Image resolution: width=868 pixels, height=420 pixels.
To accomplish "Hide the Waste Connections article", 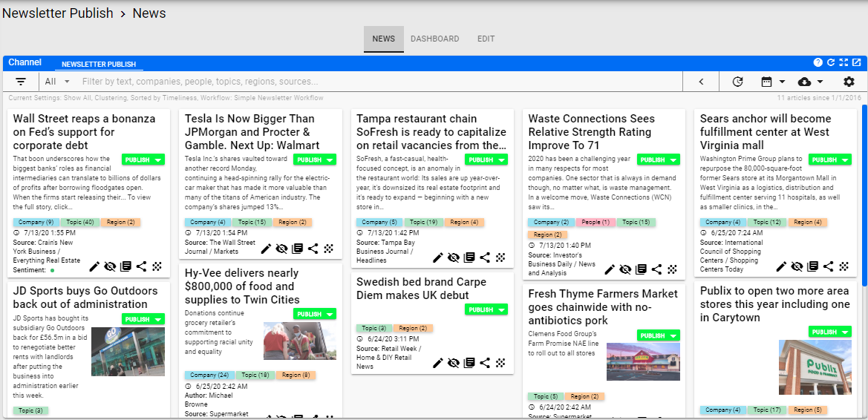I will (625, 269).
